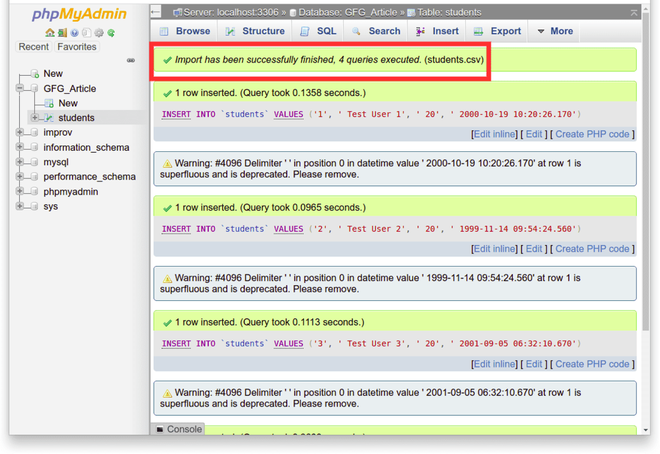This screenshot has width=660, height=454.
Task: Click the link-with-main-panel chain icon
Action: click(131, 60)
